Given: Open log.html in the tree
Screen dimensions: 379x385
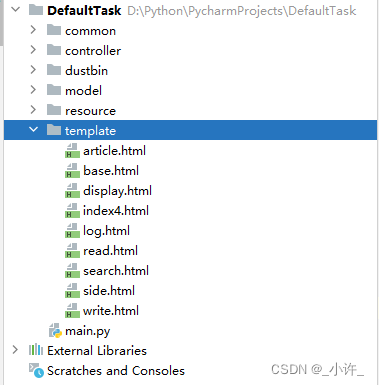Looking at the screenshot, I should 106,231.
